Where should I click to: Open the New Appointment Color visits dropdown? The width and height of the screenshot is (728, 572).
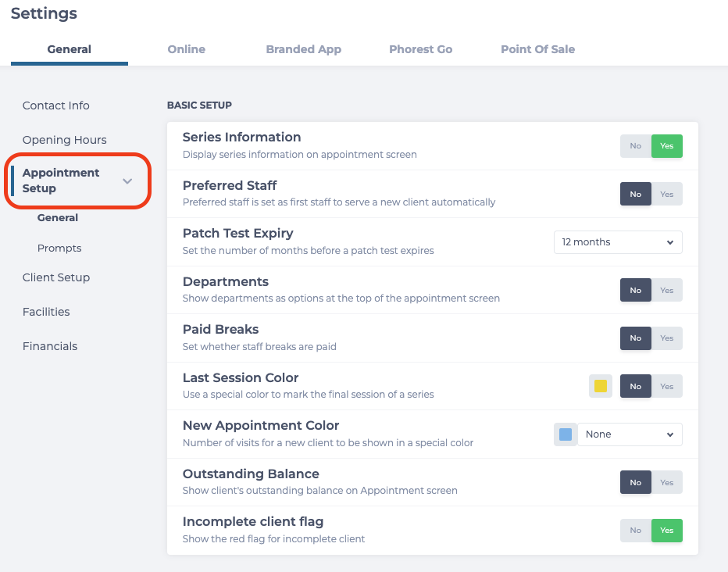coord(630,434)
